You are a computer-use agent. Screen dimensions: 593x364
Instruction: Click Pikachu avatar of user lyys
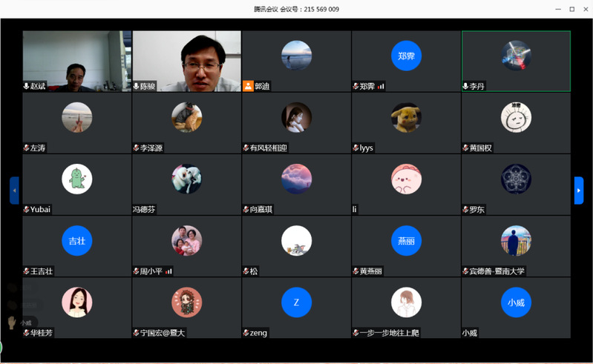pyautogui.click(x=406, y=117)
